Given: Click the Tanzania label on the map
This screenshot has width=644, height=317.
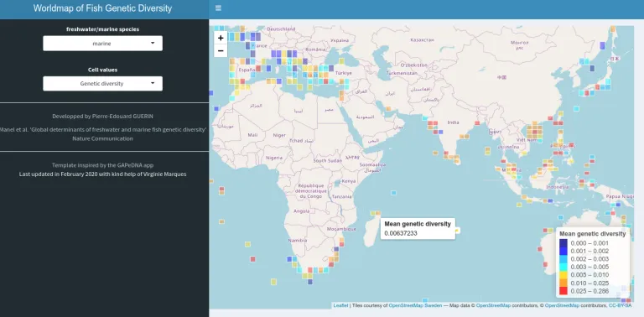Looking at the screenshot, I should (x=342, y=197).
